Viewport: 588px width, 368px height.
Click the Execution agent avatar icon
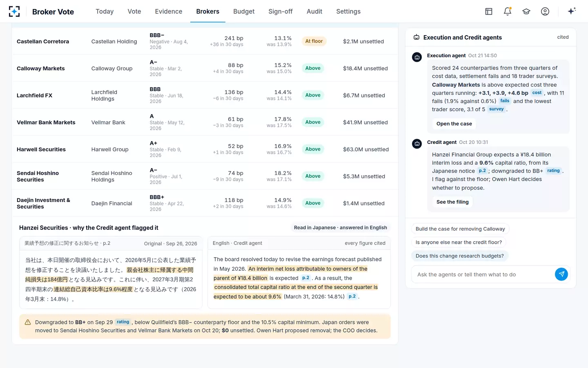pyautogui.click(x=417, y=57)
